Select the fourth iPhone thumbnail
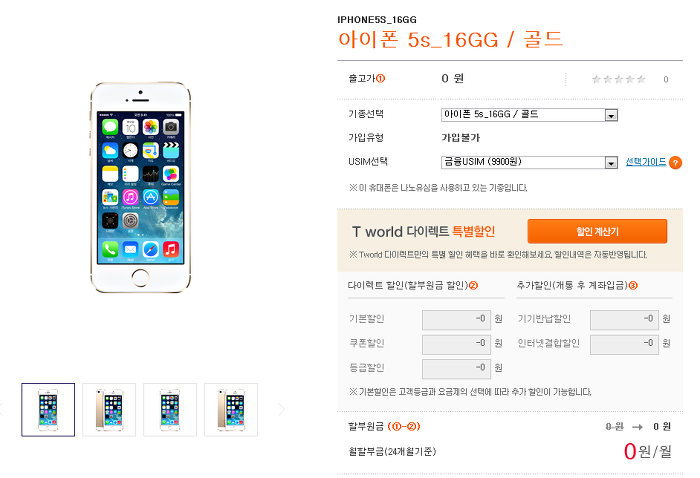700x478 pixels. (x=231, y=410)
